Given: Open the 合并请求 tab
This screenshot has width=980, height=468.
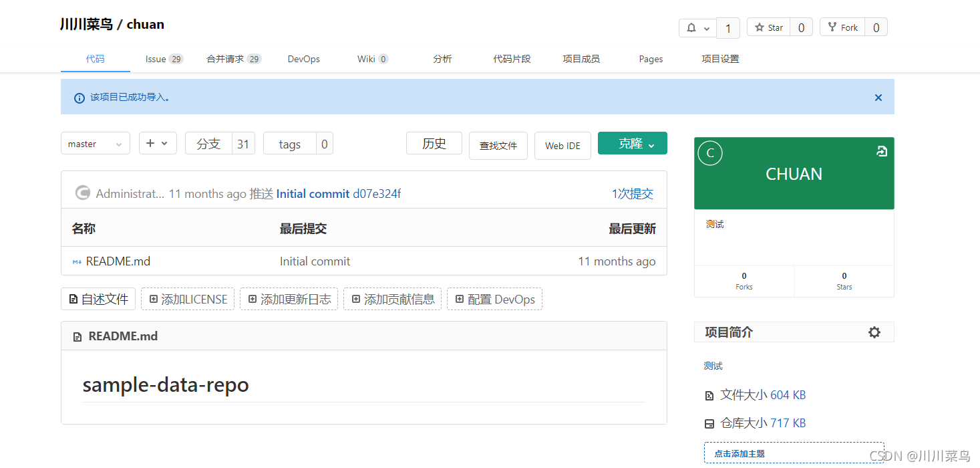Looking at the screenshot, I should [x=233, y=59].
